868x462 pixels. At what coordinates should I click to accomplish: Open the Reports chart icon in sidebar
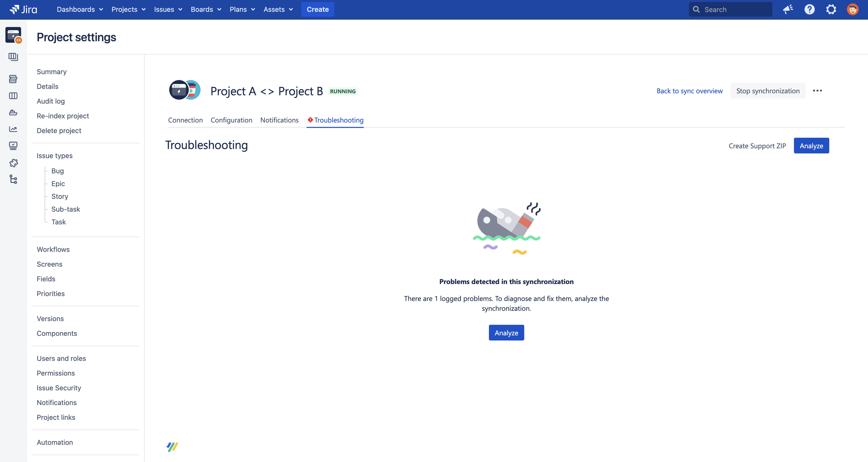(13, 129)
